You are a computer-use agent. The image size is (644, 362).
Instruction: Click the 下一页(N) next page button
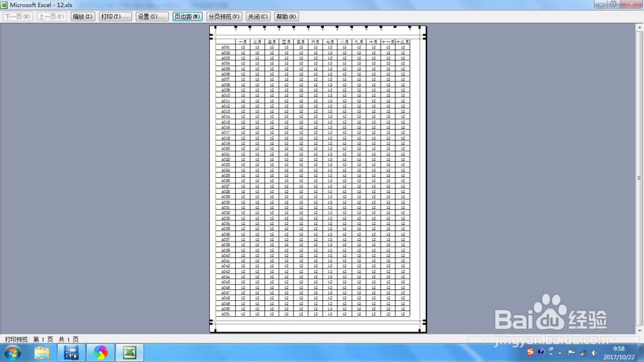17,17
